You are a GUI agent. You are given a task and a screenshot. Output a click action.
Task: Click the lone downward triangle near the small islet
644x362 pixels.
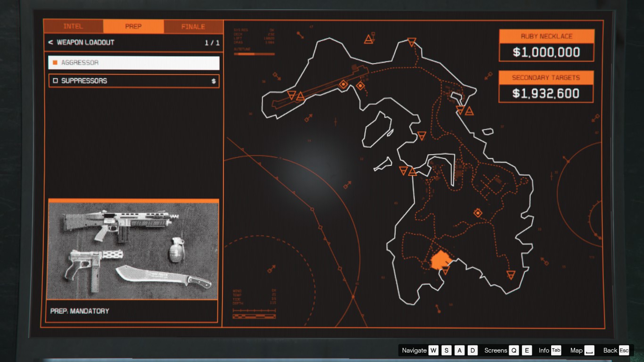click(422, 136)
